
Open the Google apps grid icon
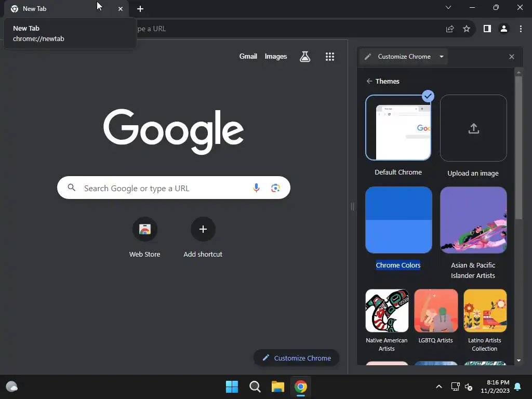click(x=330, y=57)
